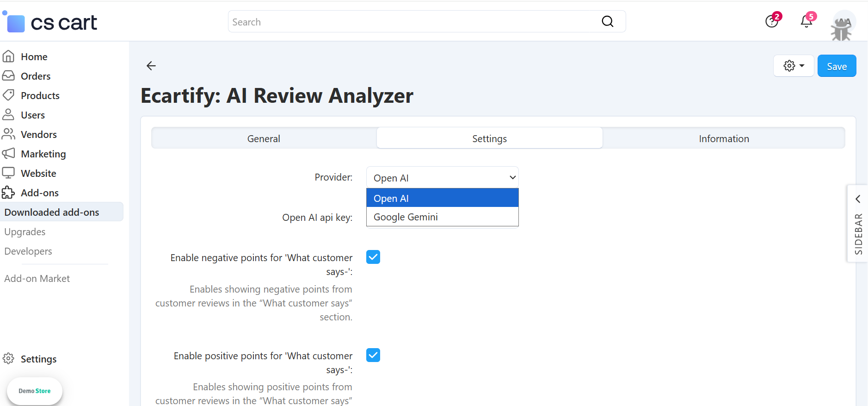Uncheck positive points for customer says

point(373,355)
